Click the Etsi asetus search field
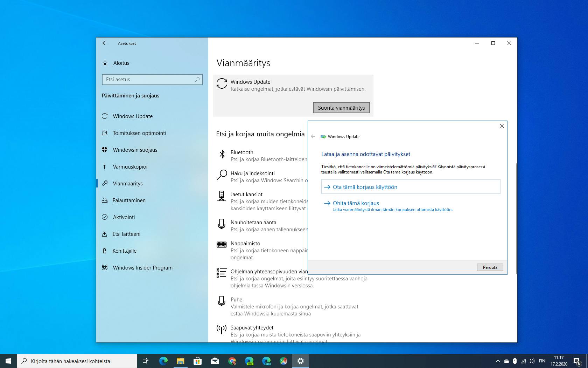 pos(149,80)
